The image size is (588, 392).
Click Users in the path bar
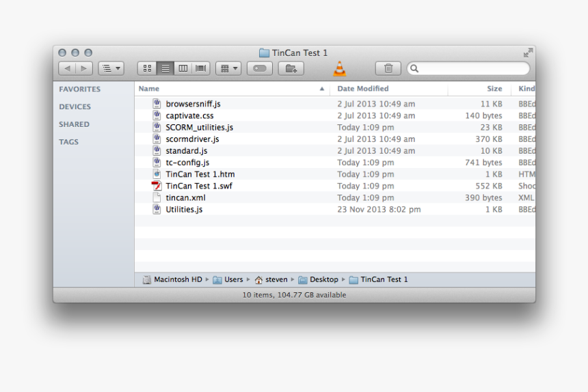(x=228, y=280)
